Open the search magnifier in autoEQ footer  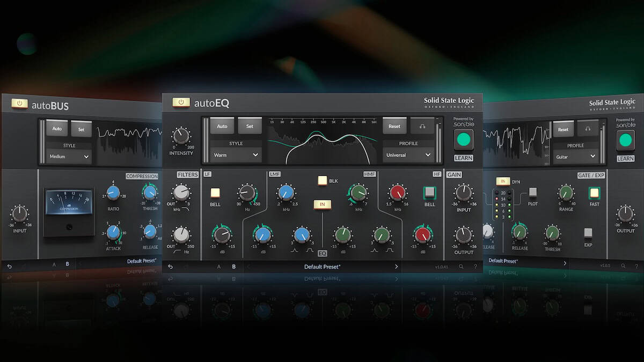461,267
